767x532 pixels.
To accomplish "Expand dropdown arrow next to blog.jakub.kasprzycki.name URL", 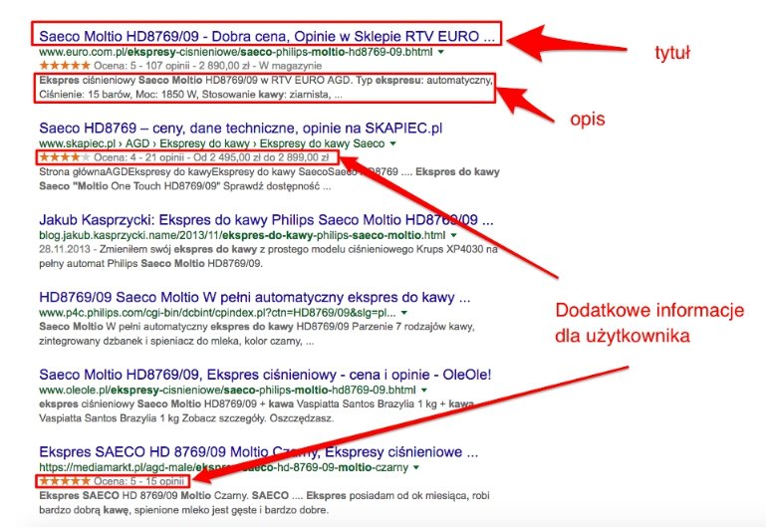I will pyautogui.click(x=453, y=235).
